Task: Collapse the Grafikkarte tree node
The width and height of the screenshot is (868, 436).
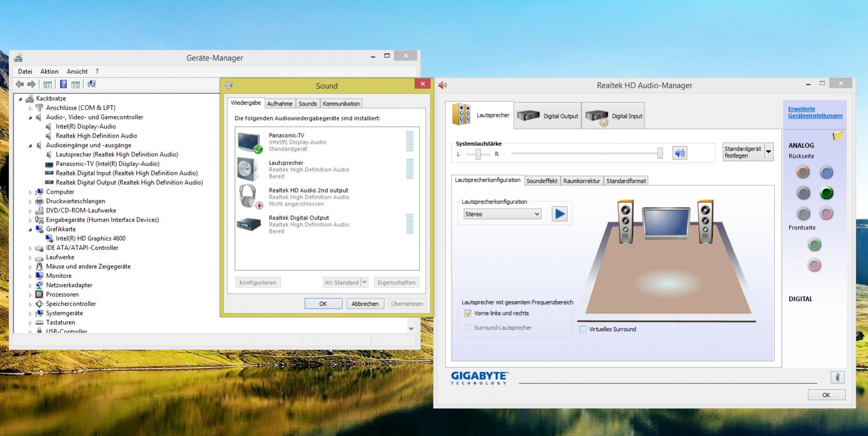Action: click(30, 229)
